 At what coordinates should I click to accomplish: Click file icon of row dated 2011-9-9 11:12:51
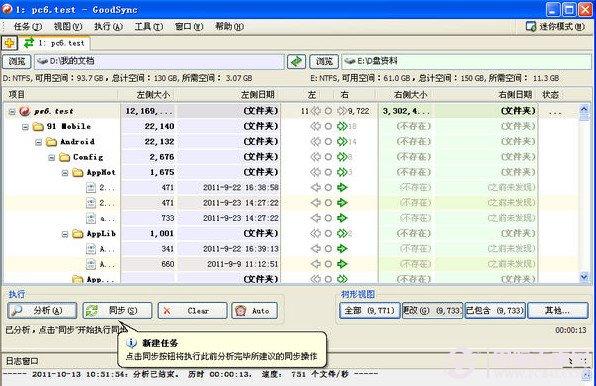(x=90, y=264)
